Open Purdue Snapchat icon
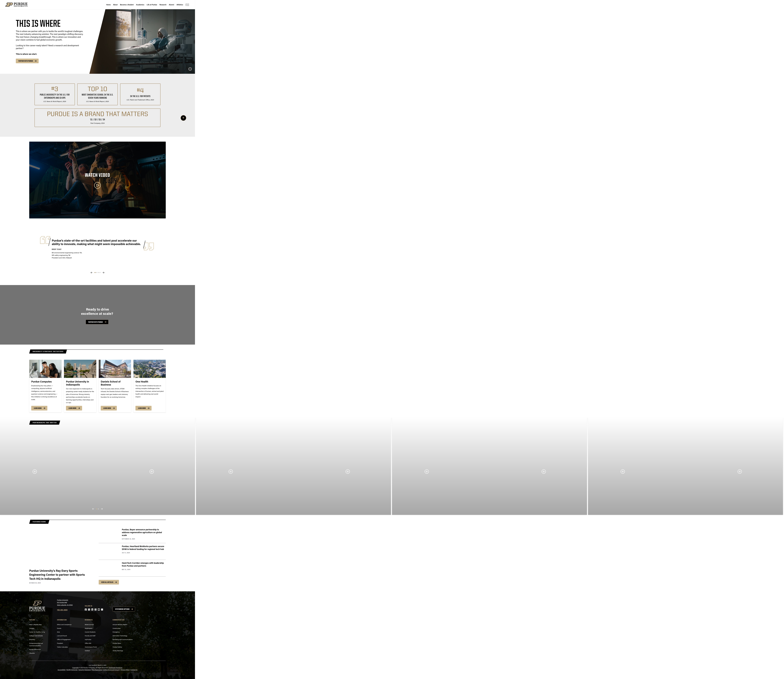784x679 pixels. 102,610
